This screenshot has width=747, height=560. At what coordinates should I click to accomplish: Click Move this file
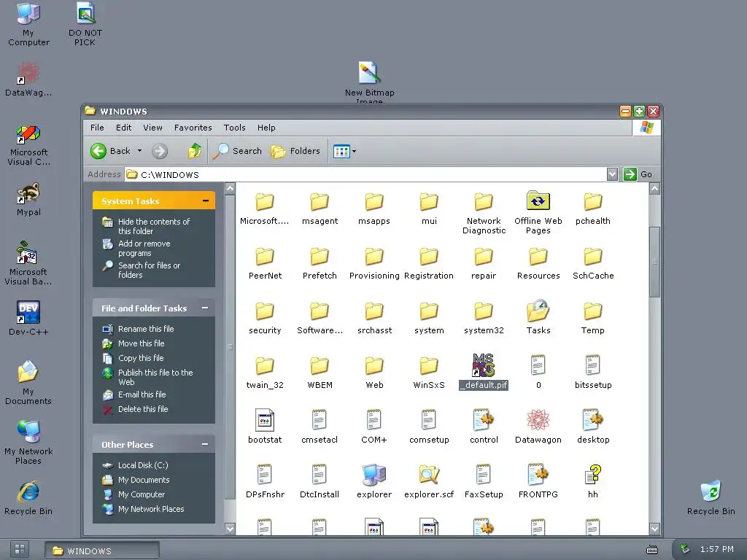[x=141, y=343]
